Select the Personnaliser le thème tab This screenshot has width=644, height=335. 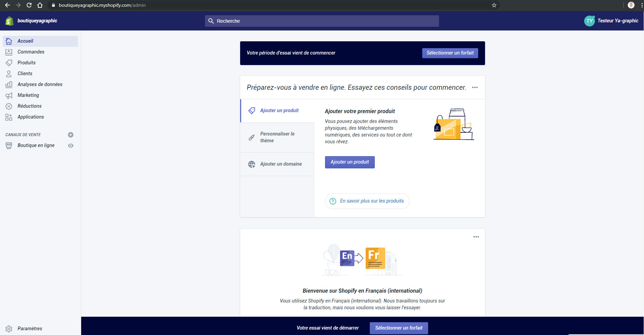(x=277, y=137)
